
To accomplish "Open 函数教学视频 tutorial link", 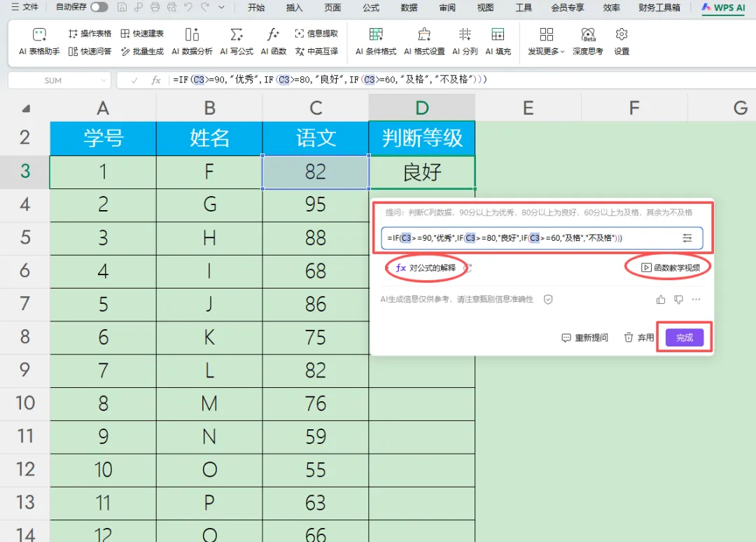I will [670, 267].
